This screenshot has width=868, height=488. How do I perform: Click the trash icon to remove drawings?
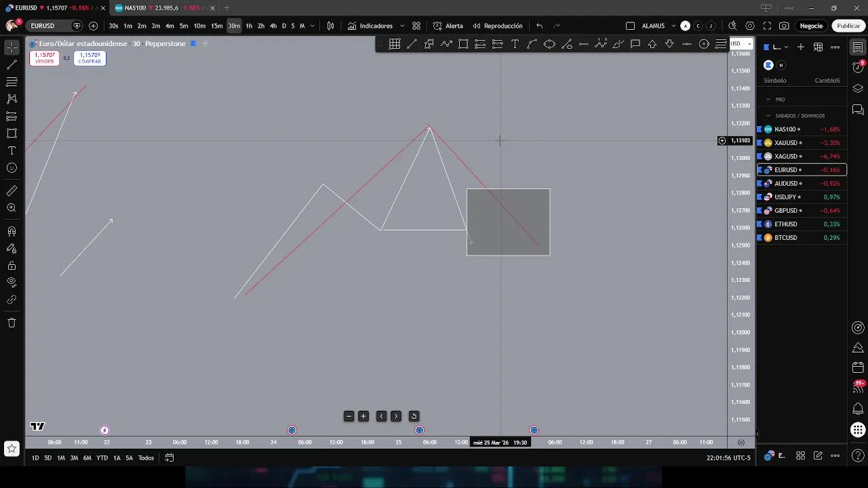(12, 323)
